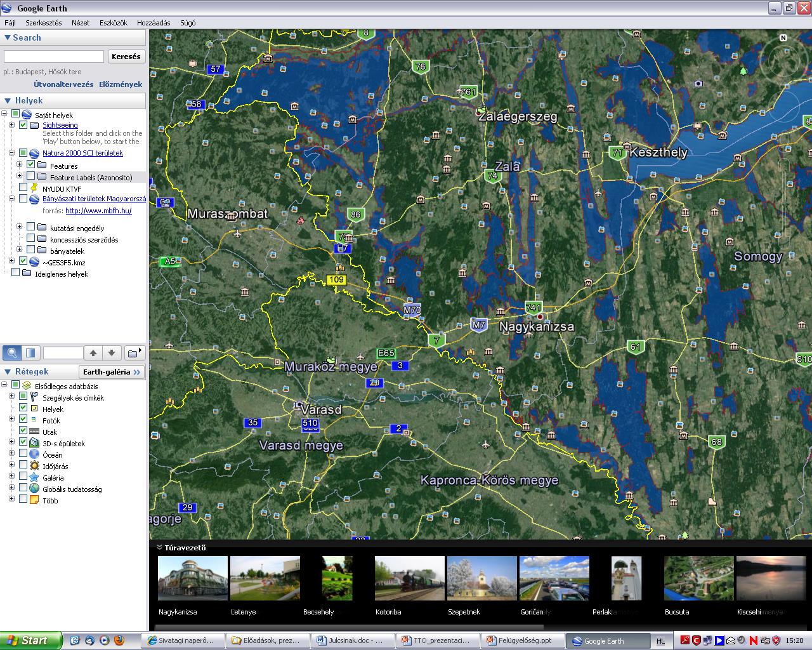
Task: Disable the Fotók layer checkbox
Action: pos(23,420)
